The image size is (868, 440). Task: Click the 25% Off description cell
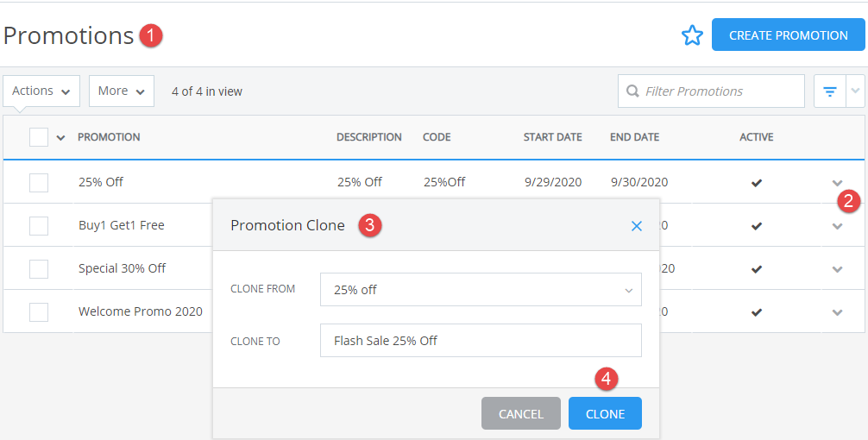point(360,182)
